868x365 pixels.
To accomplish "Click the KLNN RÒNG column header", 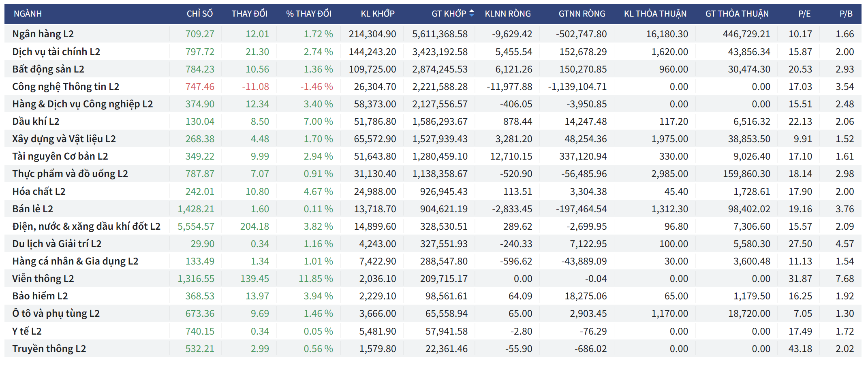I will pos(507,14).
